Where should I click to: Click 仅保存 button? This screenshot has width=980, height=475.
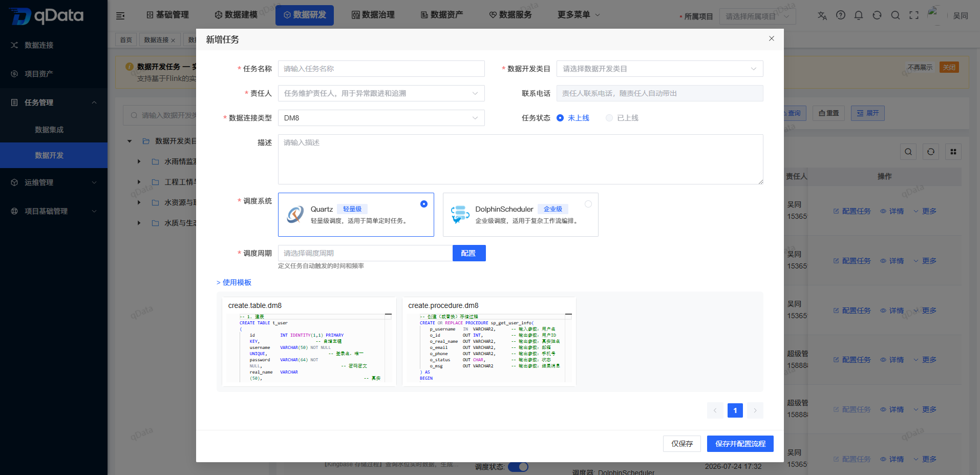click(x=682, y=444)
